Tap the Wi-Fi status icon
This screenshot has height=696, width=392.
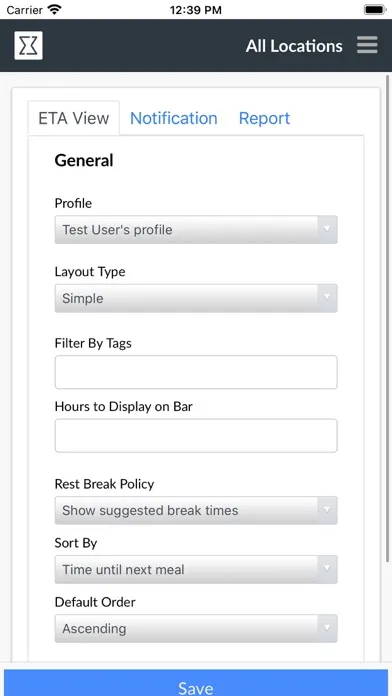pos(55,9)
